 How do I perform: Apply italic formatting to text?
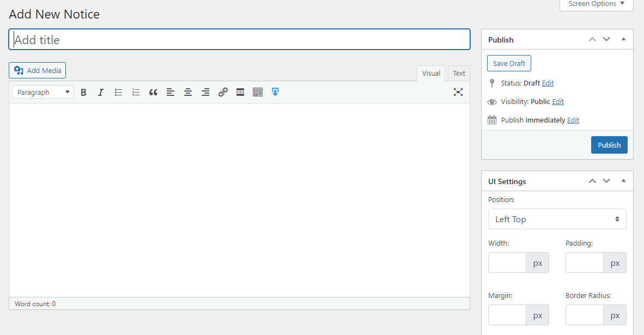(x=101, y=92)
